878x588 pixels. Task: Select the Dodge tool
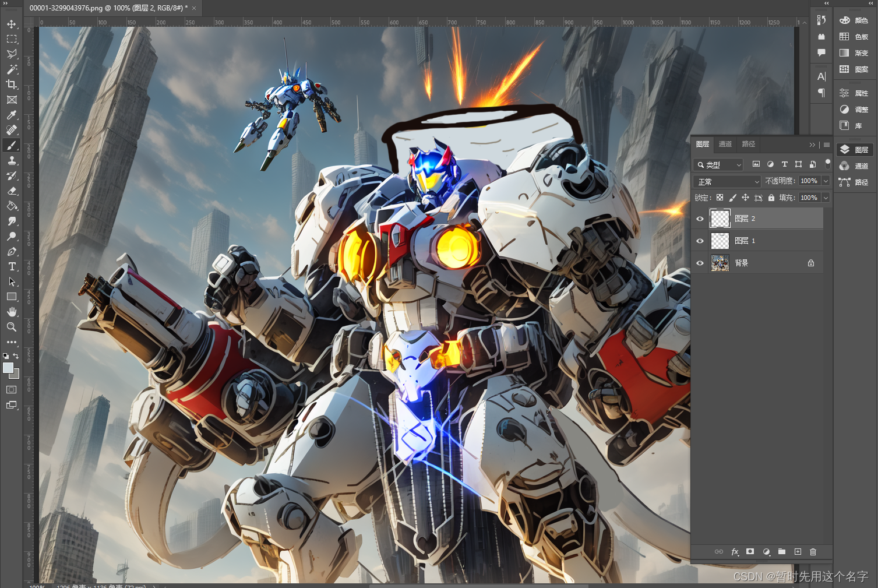(x=12, y=236)
